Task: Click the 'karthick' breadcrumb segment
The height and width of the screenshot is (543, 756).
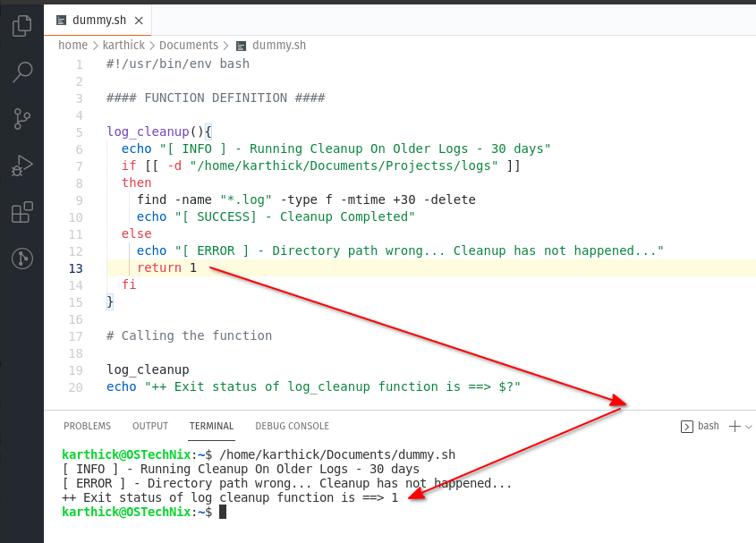Action: (x=123, y=45)
